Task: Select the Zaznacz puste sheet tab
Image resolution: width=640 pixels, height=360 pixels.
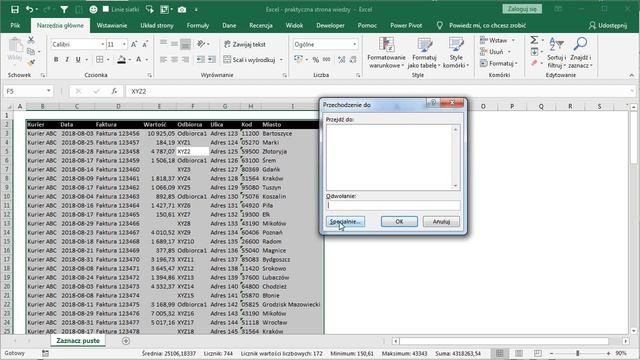Action: (78, 340)
